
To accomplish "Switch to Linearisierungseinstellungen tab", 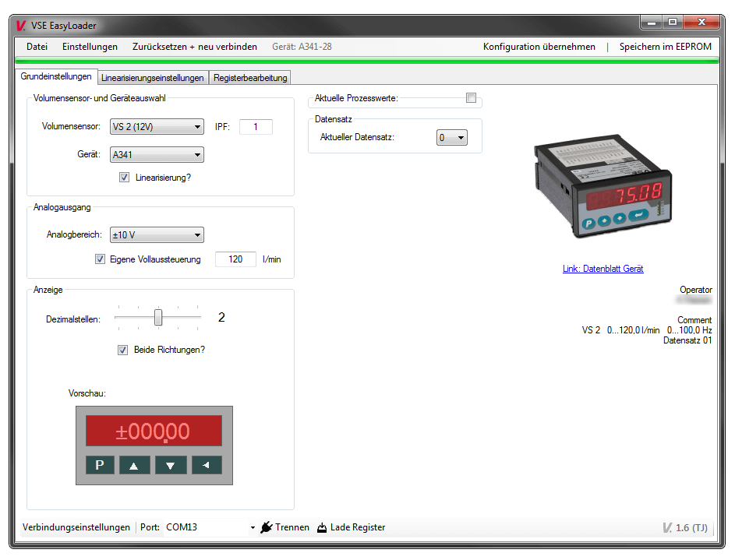I will click(152, 78).
